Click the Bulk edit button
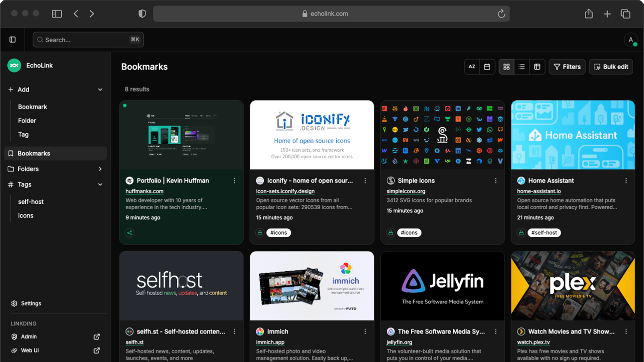This screenshot has width=644, height=362. tap(611, 67)
